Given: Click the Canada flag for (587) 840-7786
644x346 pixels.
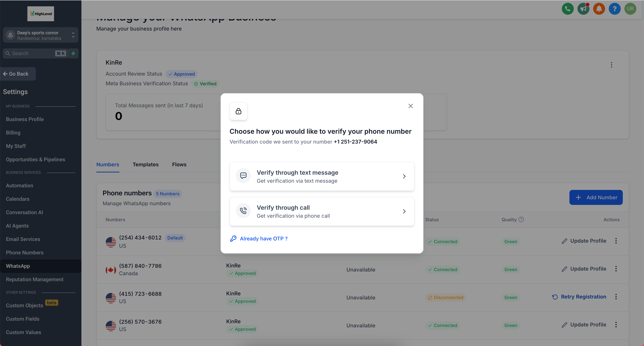Looking at the screenshot, I should click(111, 270).
